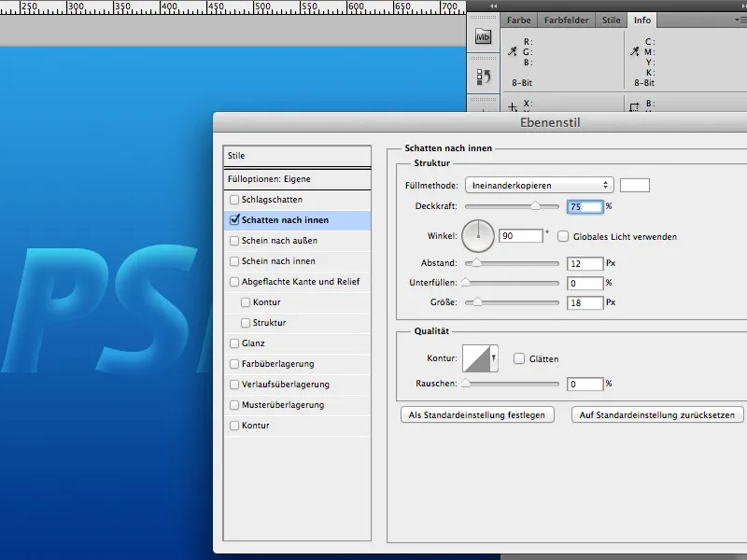Click the Größe field showing 18
Image resolution: width=747 pixels, height=560 pixels.
585,302
